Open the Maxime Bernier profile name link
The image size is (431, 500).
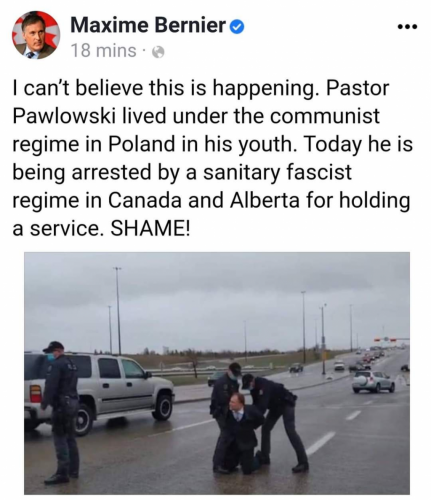point(148,25)
